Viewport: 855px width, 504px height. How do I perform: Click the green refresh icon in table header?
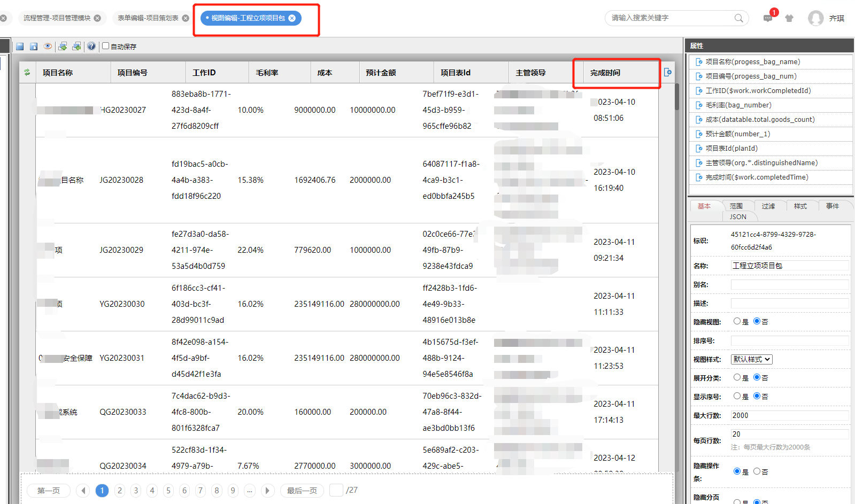pyautogui.click(x=27, y=72)
